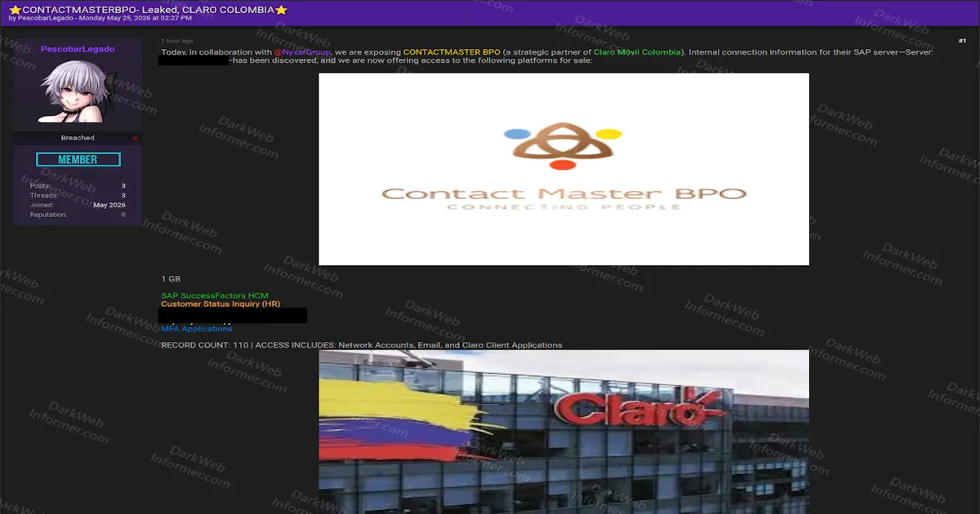980x514 pixels.
Task: Click the '1 GB' size text
Action: click(x=171, y=279)
